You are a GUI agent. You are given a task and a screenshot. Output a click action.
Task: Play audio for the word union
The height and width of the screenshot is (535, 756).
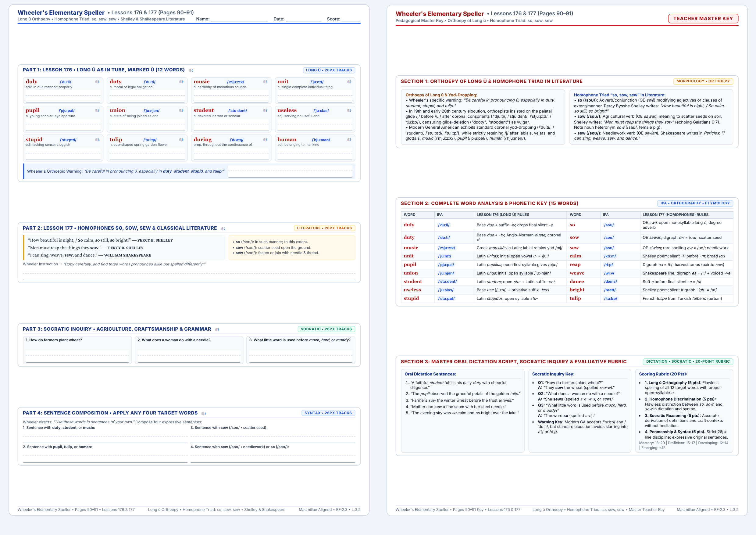coord(181,110)
